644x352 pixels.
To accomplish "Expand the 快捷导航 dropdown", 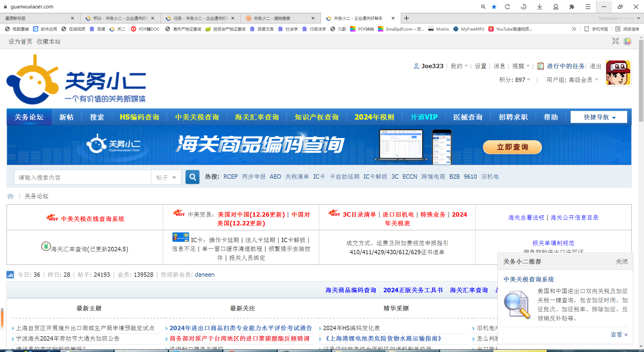I will [x=599, y=117].
